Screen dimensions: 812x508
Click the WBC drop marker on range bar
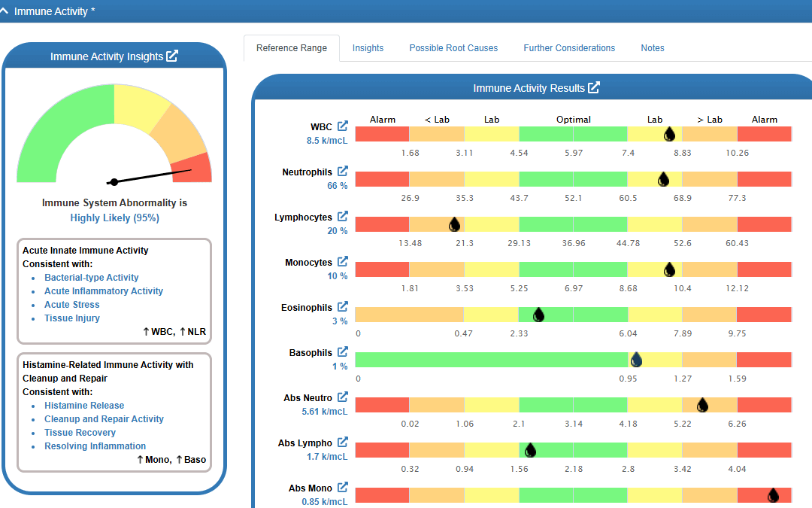point(669,134)
